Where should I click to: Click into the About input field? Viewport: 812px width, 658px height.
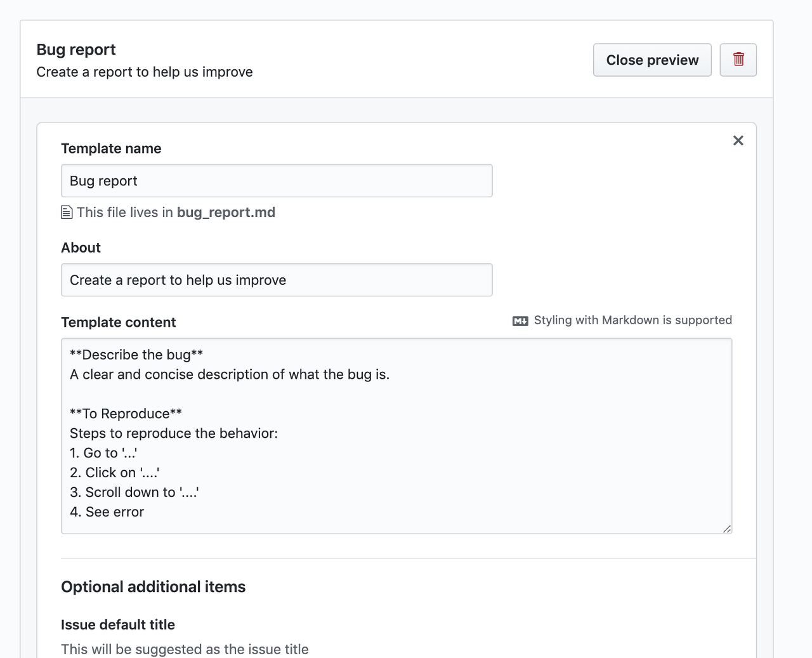277,280
